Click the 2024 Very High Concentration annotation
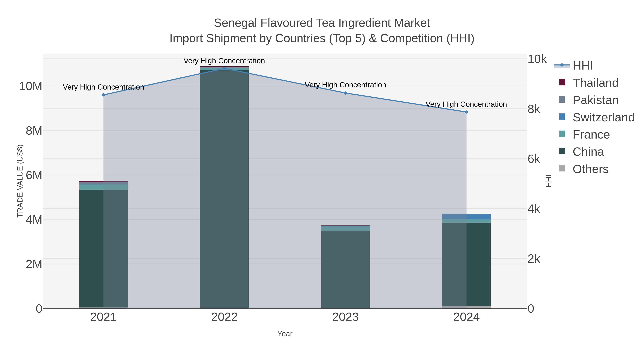 click(x=466, y=104)
